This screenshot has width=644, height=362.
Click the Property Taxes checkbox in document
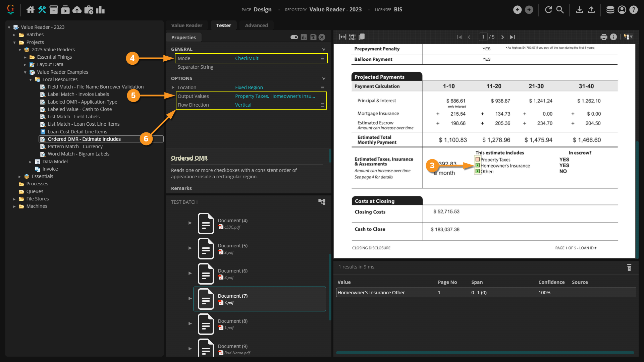point(478,160)
